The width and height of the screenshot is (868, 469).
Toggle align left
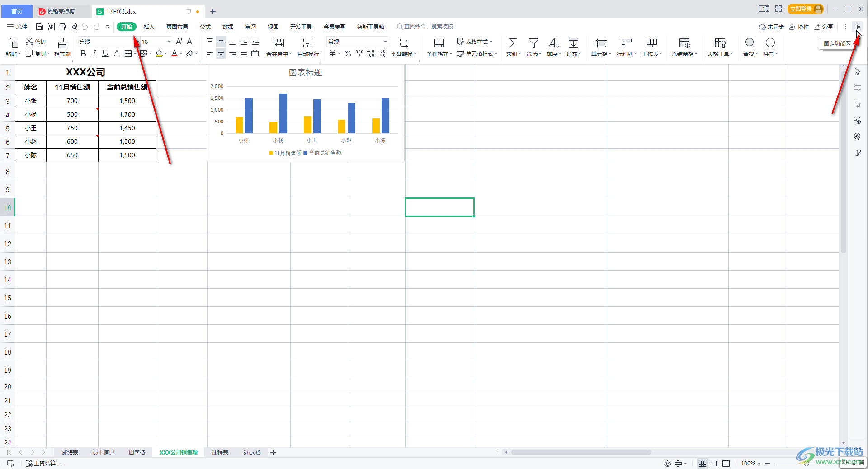click(x=210, y=53)
